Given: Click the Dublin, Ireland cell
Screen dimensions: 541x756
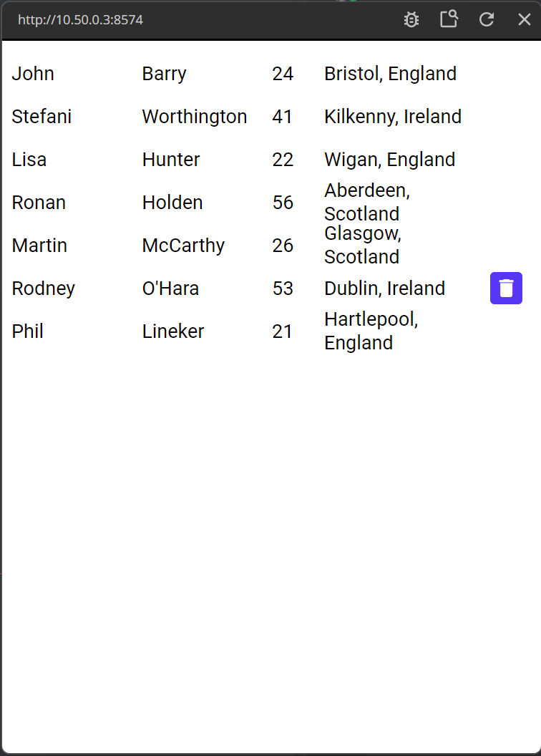Looking at the screenshot, I should 384,289.
